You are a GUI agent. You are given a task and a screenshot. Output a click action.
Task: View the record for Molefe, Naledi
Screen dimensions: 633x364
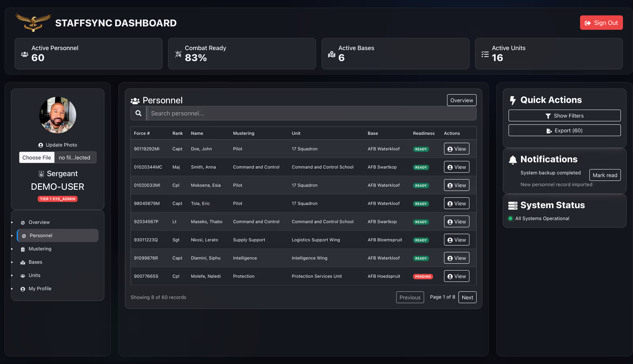tap(457, 276)
